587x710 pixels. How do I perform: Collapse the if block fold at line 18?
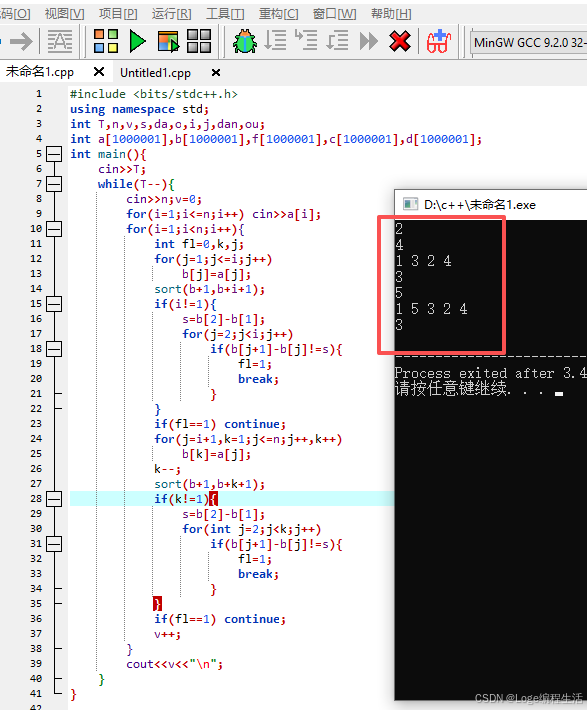tap(54, 349)
